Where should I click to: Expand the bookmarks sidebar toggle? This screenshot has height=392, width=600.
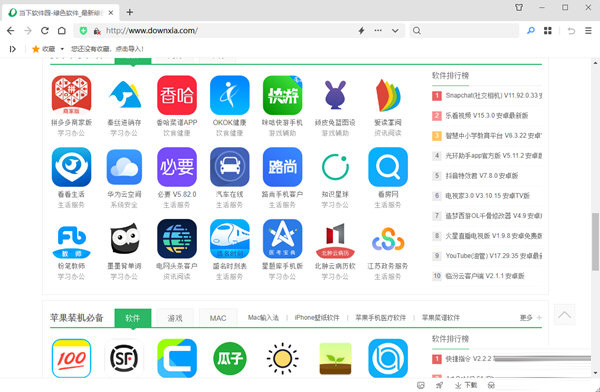coord(13,49)
